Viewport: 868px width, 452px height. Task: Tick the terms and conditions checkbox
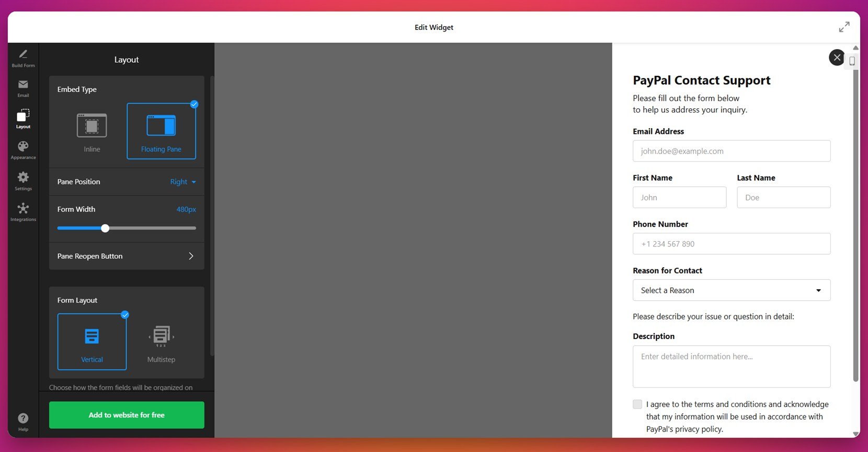pyautogui.click(x=637, y=404)
